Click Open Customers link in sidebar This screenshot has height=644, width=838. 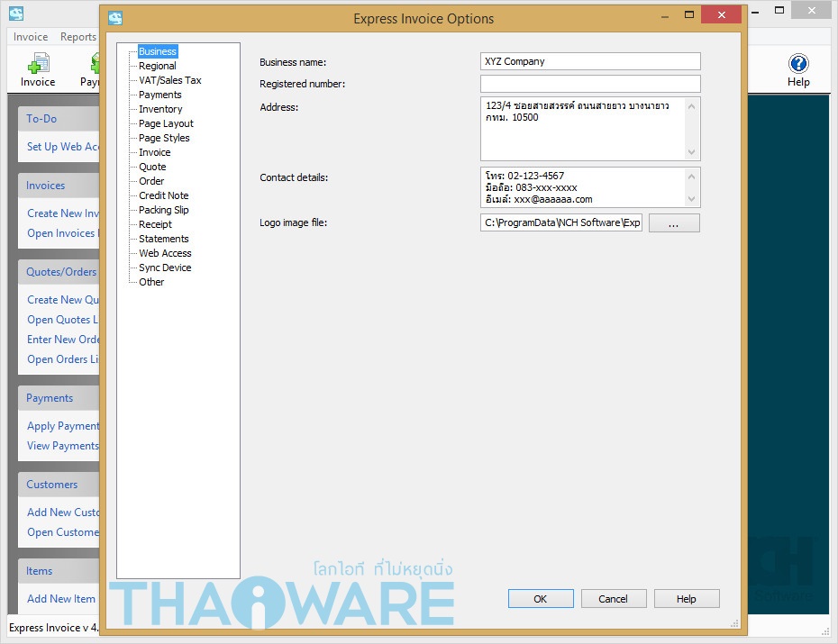pyautogui.click(x=63, y=531)
